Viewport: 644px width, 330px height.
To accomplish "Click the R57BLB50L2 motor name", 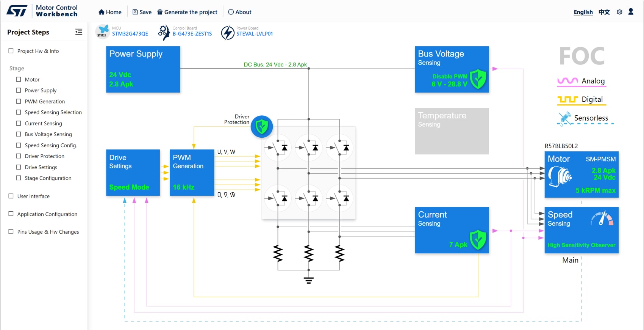I will 561,146.
